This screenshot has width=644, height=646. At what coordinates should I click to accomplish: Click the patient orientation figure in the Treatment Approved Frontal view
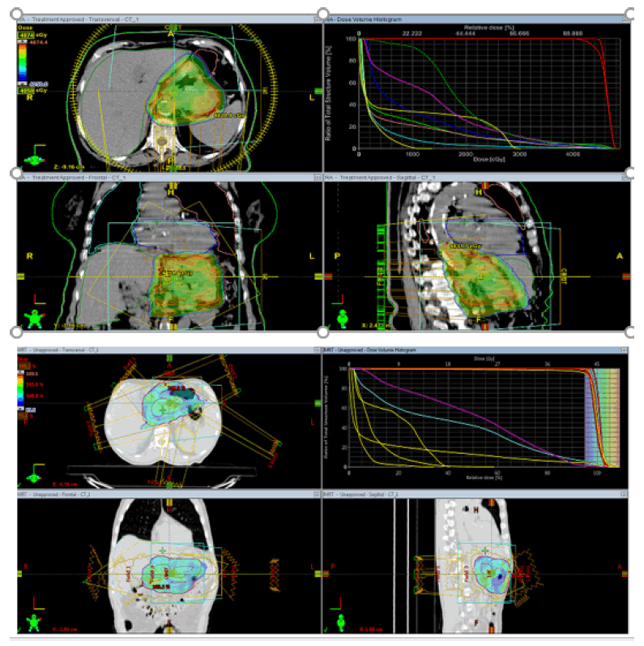click(x=35, y=319)
